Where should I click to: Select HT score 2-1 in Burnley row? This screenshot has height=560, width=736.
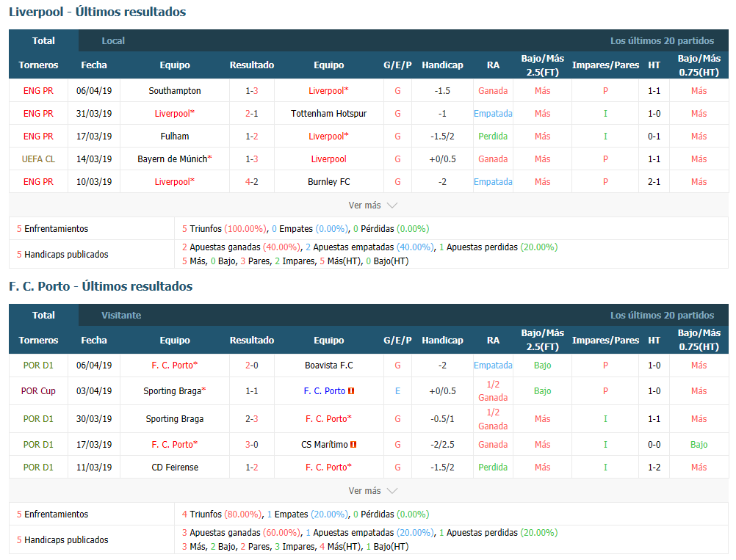[x=654, y=182]
